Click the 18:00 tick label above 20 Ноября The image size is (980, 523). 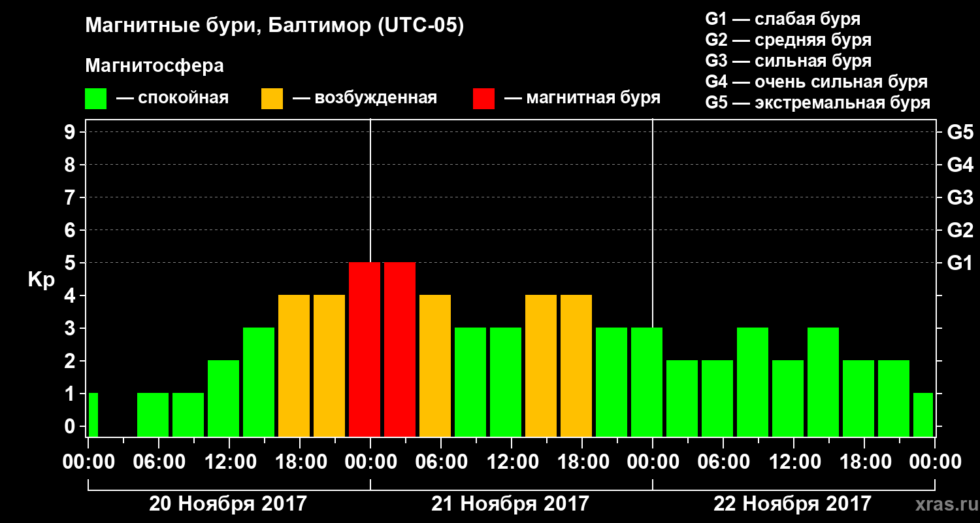coord(300,462)
